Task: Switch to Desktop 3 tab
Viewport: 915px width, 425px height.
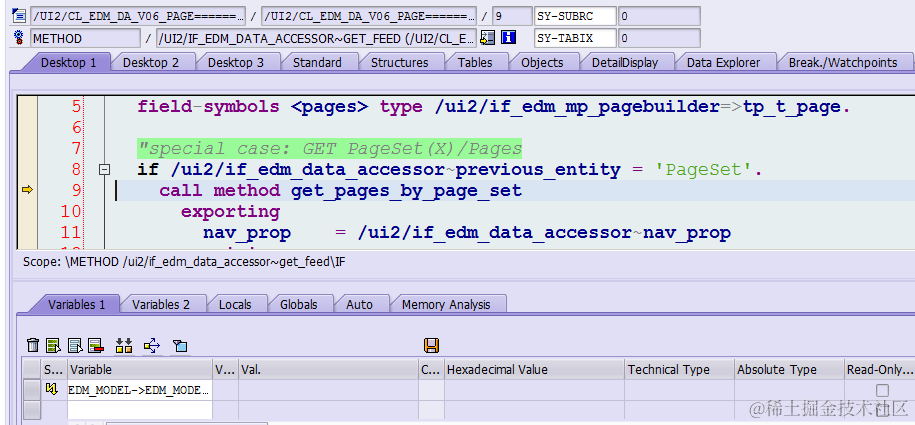Action: tap(236, 62)
